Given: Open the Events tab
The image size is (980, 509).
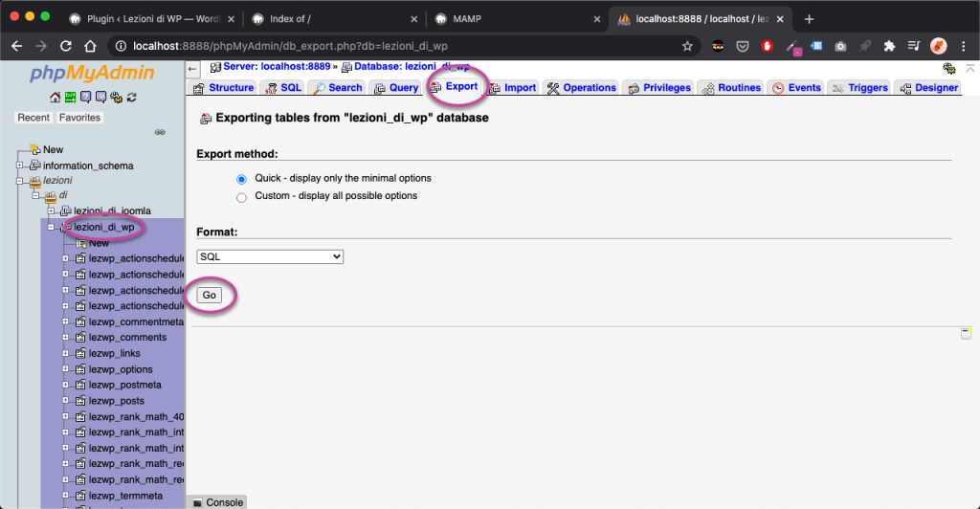Looking at the screenshot, I should [x=796, y=88].
